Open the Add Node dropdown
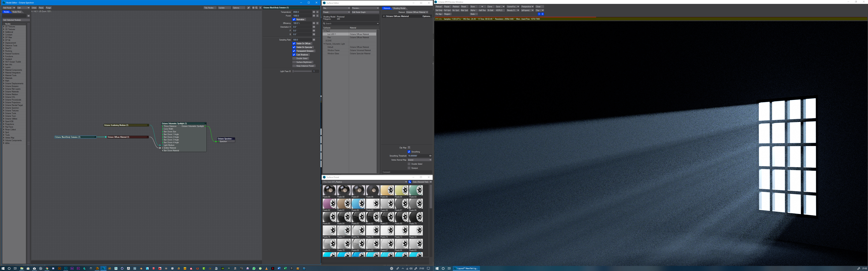 tap(9, 8)
